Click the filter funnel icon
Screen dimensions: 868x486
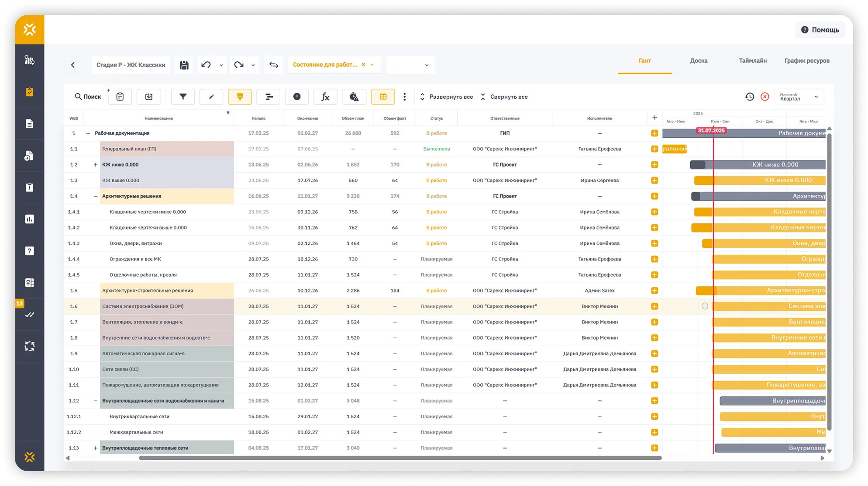[x=183, y=97]
